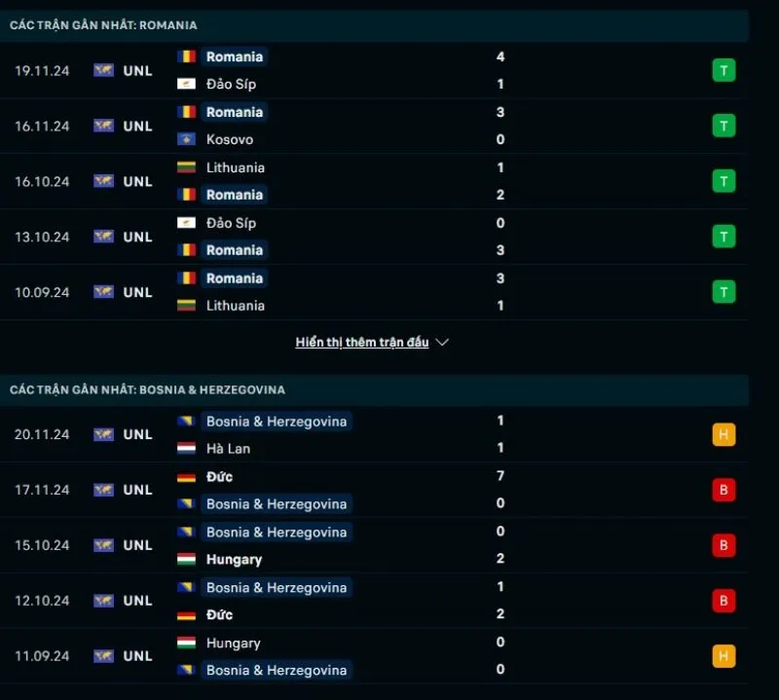Viewport: 779px width, 700px height.
Task: Click the Hà Lan flag icon
Action: pos(187,449)
